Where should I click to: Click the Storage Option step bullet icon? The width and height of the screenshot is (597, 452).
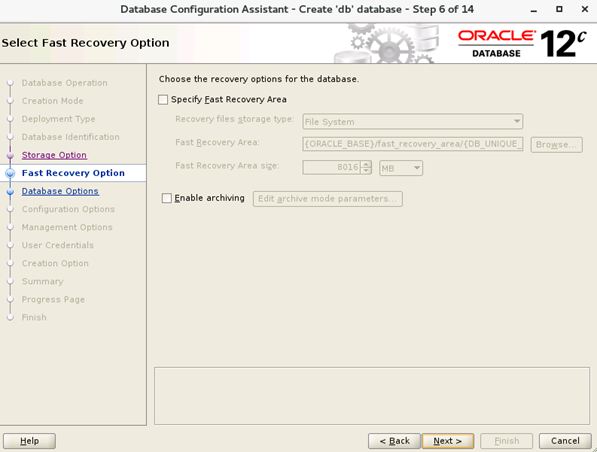click(x=10, y=155)
